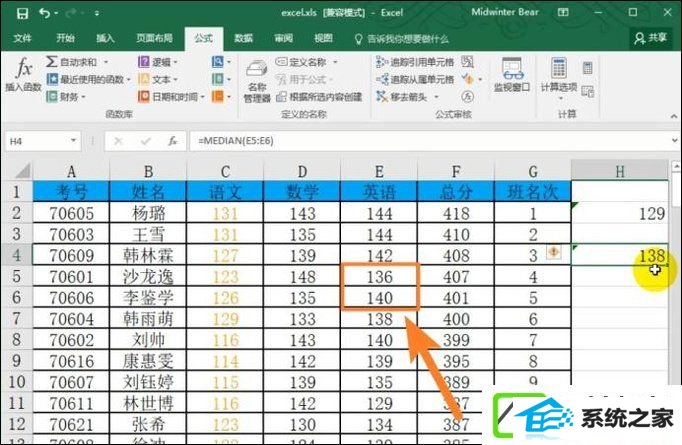
Task: Switch to the Insert tab
Action: point(105,38)
